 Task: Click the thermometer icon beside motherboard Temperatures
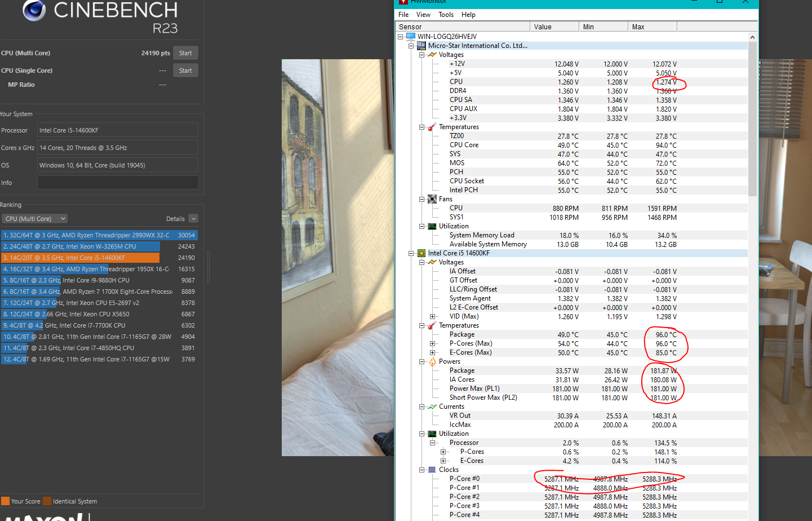432,127
